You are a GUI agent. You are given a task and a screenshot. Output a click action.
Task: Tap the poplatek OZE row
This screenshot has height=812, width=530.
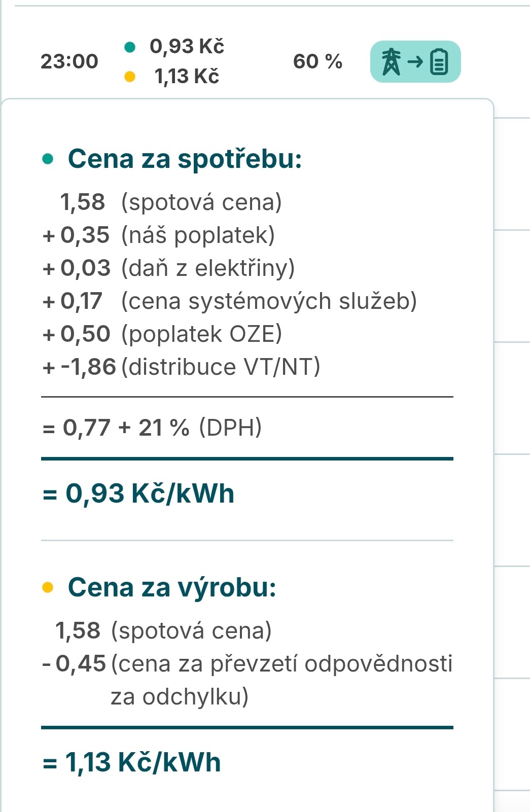(162, 334)
